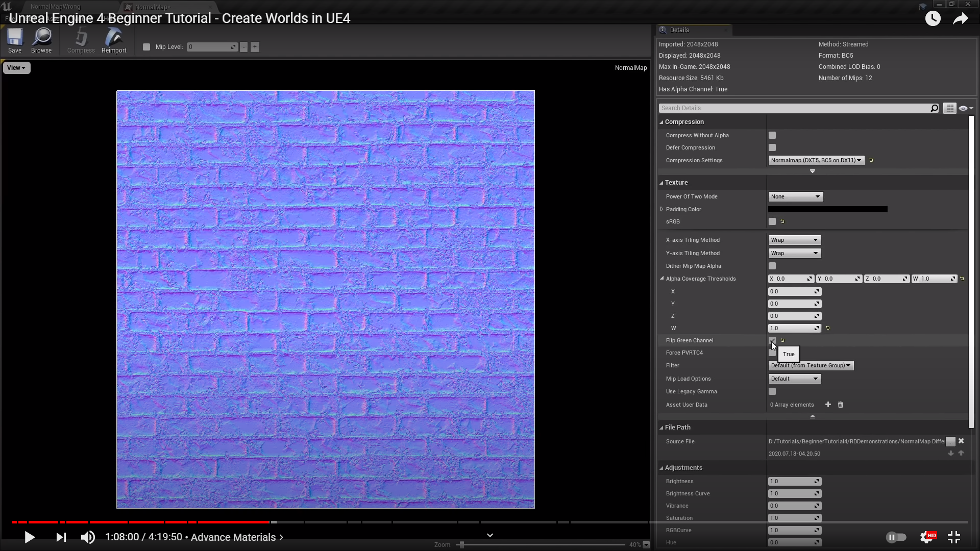Clear the Source File path
This screenshot has height=551, width=980.
(961, 441)
